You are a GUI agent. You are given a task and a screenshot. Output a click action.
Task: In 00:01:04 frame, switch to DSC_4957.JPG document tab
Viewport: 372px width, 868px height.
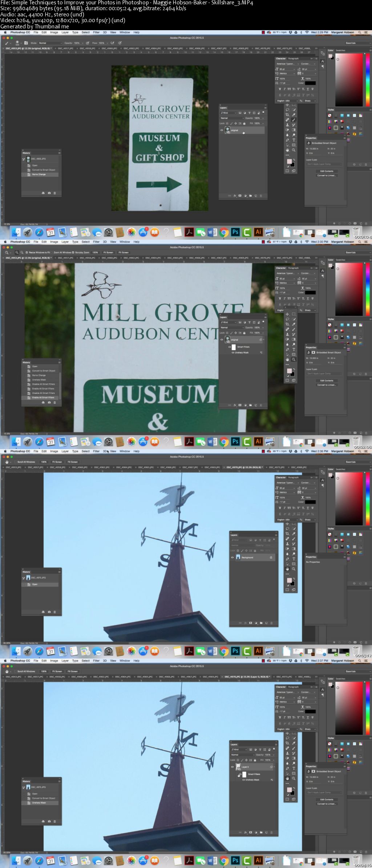coord(65,48)
